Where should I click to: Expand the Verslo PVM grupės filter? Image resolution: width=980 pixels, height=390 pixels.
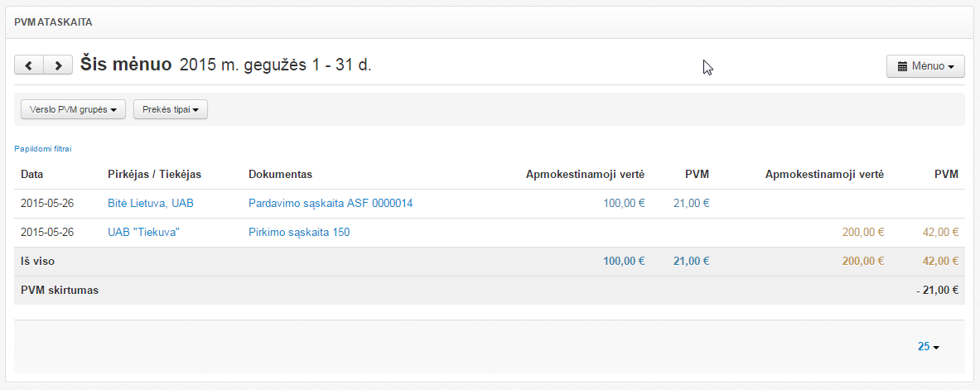point(73,109)
